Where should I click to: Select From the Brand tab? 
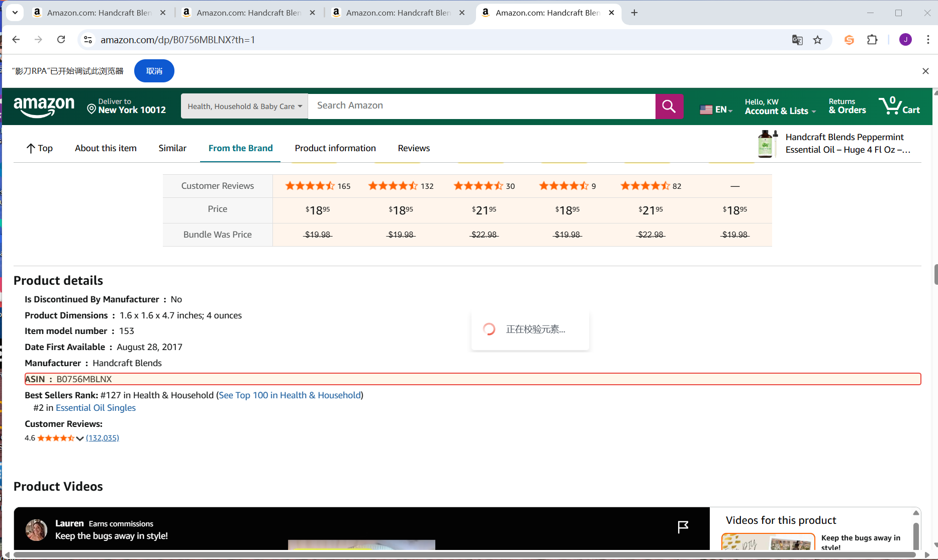[240, 148]
